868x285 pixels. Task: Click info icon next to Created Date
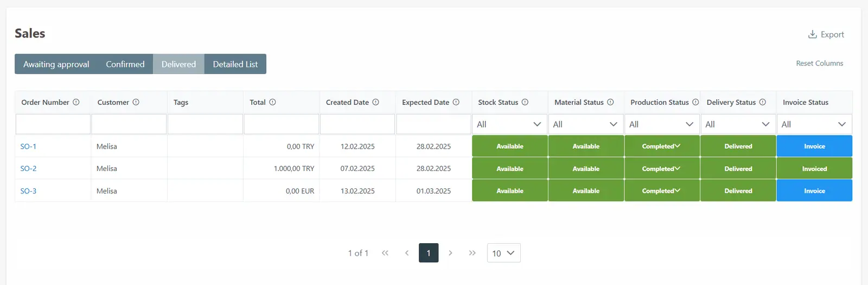click(376, 102)
